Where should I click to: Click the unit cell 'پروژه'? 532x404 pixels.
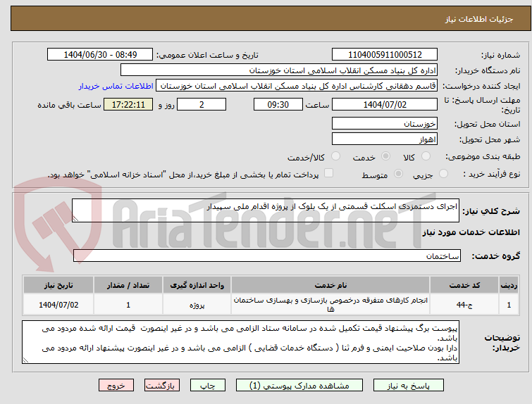tap(197, 305)
